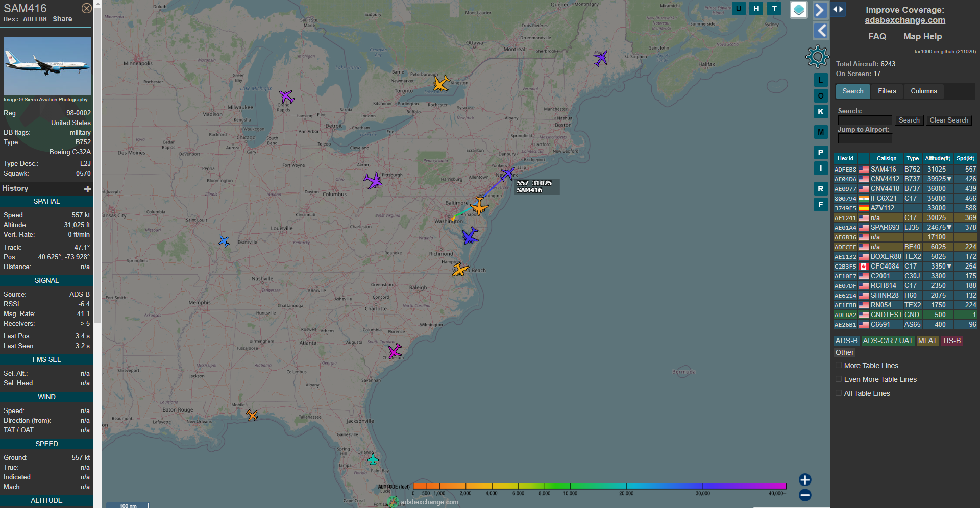The image size is (980, 508).
Task: Sort table by Altitude(ft) column
Action: pos(938,158)
